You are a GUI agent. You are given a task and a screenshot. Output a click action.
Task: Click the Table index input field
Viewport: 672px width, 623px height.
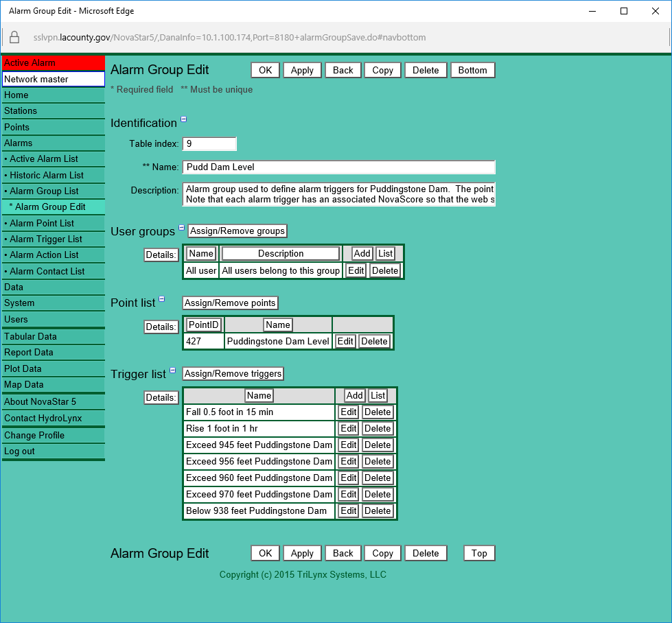pos(209,143)
